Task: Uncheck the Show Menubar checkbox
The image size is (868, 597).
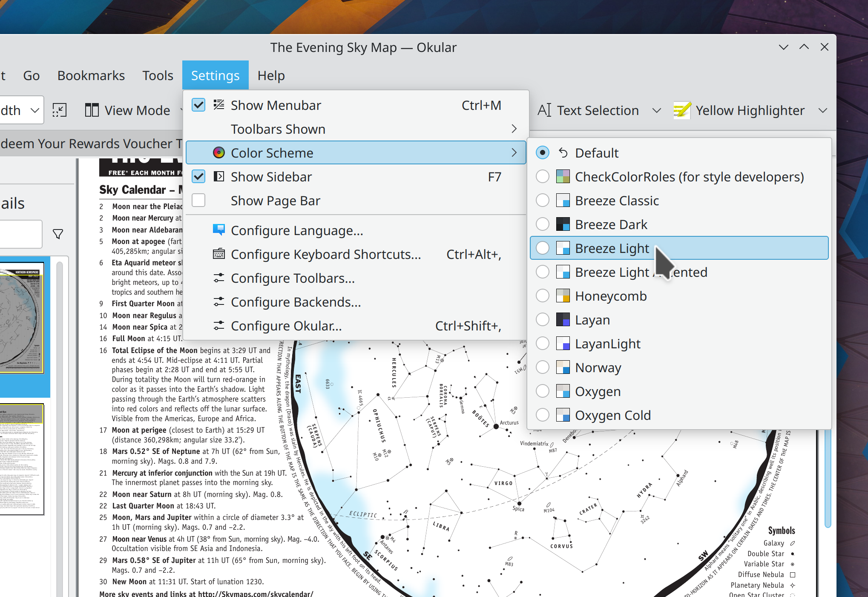Action: click(x=198, y=105)
